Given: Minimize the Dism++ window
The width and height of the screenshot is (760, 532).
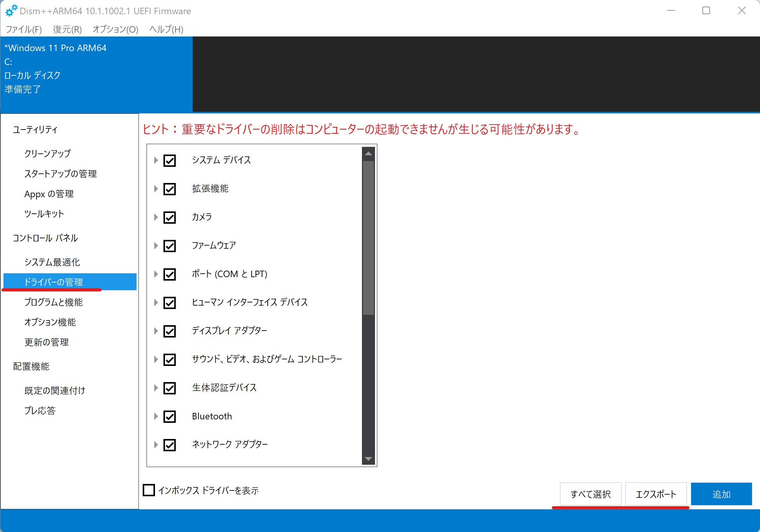Looking at the screenshot, I should pos(671,11).
